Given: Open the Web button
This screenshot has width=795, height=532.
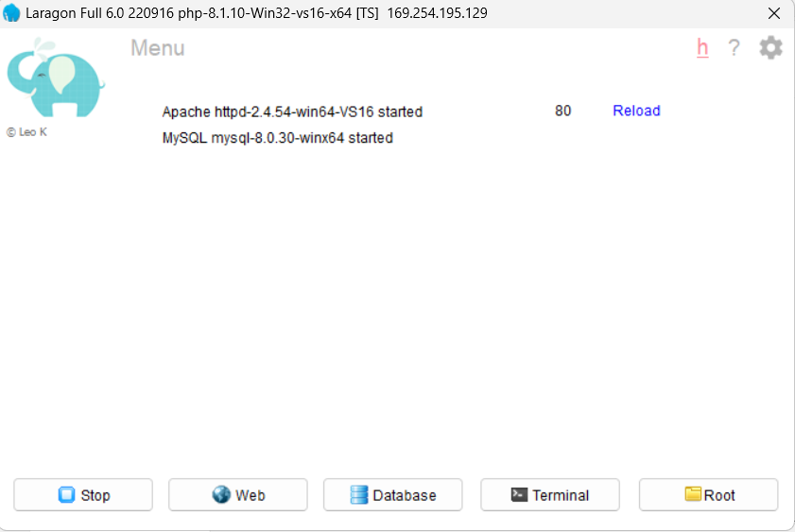Looking at the screenshot, I should [238, 494].
